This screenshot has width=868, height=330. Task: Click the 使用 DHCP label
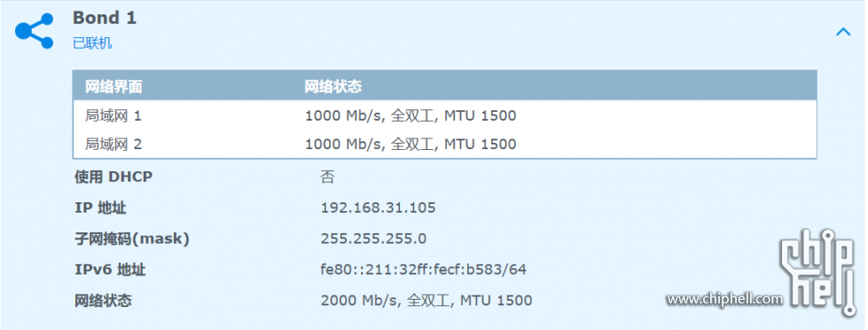113,177
